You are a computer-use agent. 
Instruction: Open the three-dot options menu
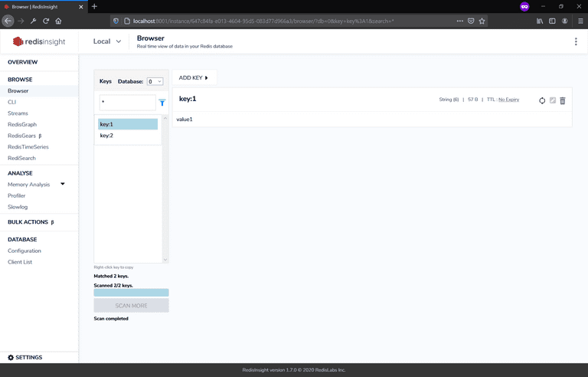[576, 41]
